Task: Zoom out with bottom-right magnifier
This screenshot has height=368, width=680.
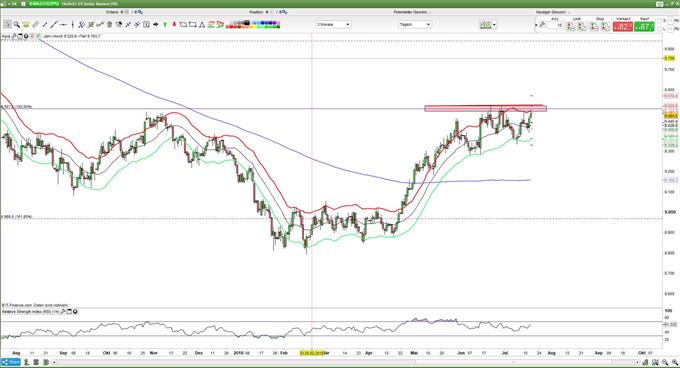Action: pos(664,362)
